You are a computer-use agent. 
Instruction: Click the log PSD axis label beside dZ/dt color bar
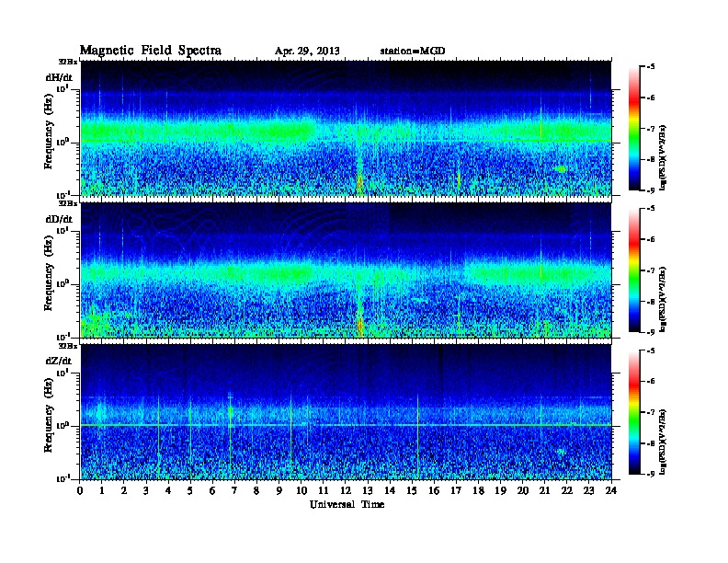click(x=663, y=442)
